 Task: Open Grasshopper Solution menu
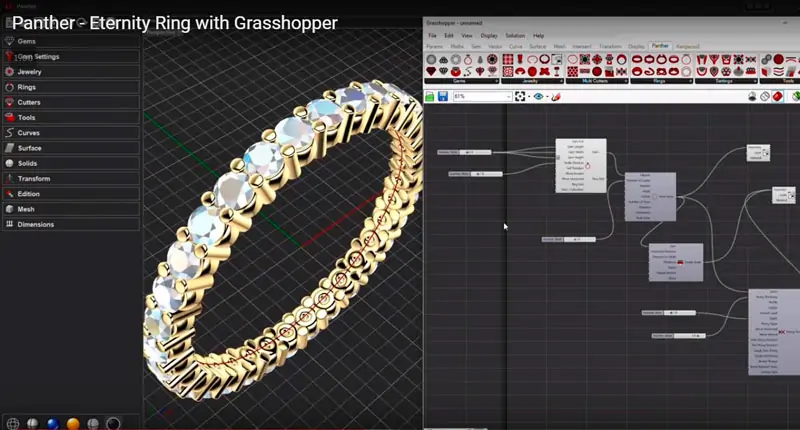pos(515,36)
